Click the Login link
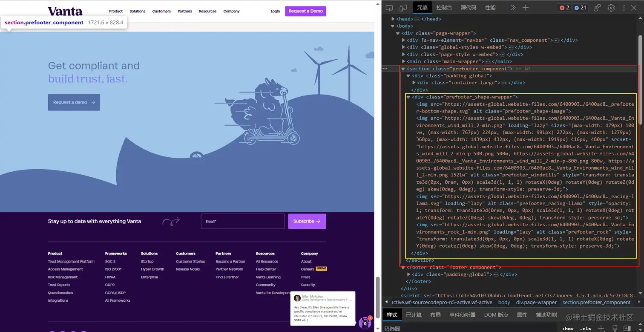 [x=275, y=11]
